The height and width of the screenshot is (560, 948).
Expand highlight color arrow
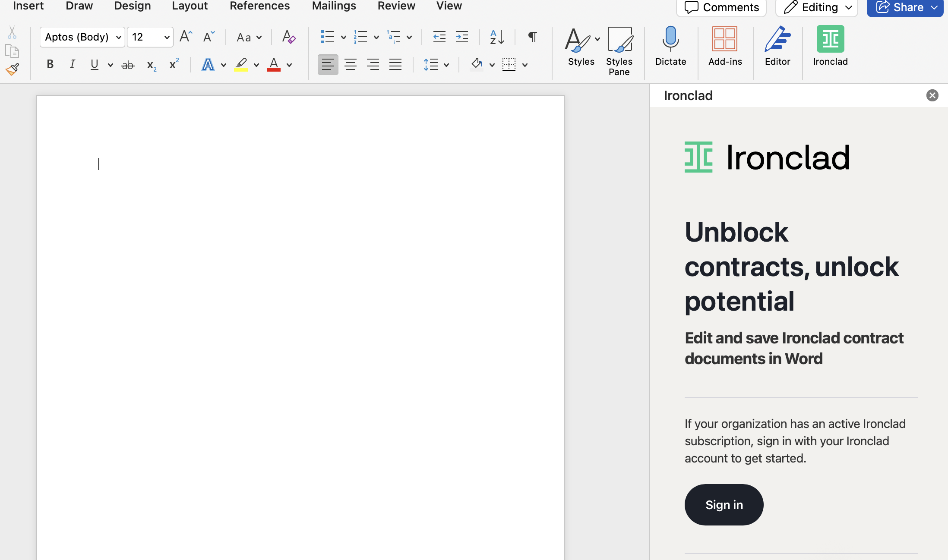(256, 65)
